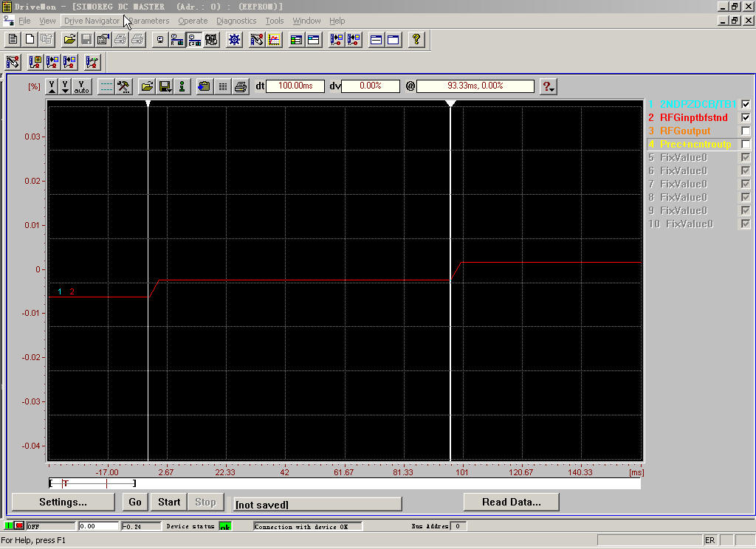
Task: Open the properties icon beside the grayed save disk
Action: [x=103, y=40]
